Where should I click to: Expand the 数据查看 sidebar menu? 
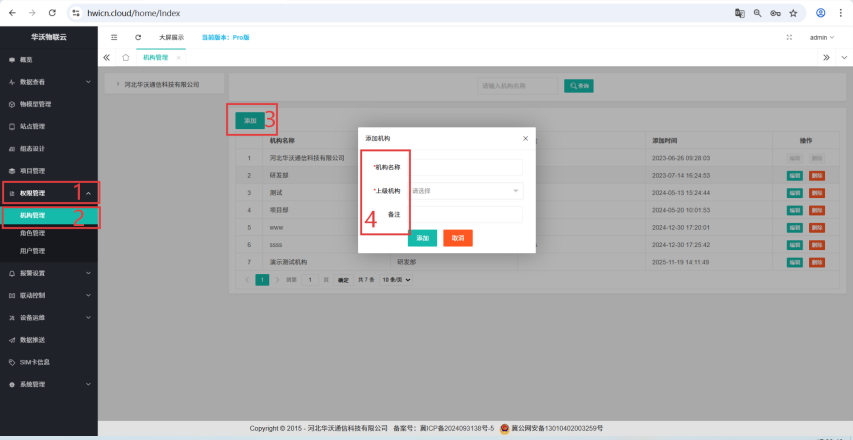click(50, 81)
